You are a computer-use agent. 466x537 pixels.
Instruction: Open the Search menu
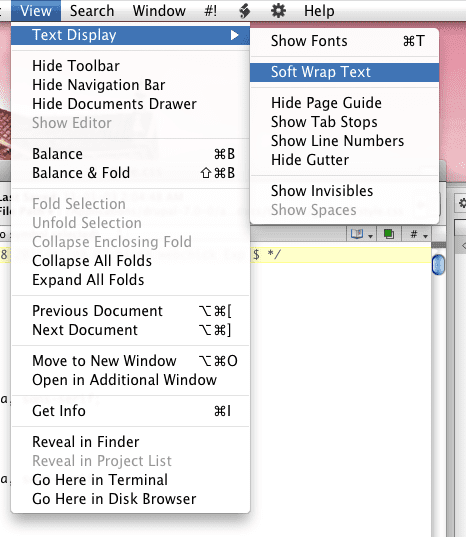(92, 11)
